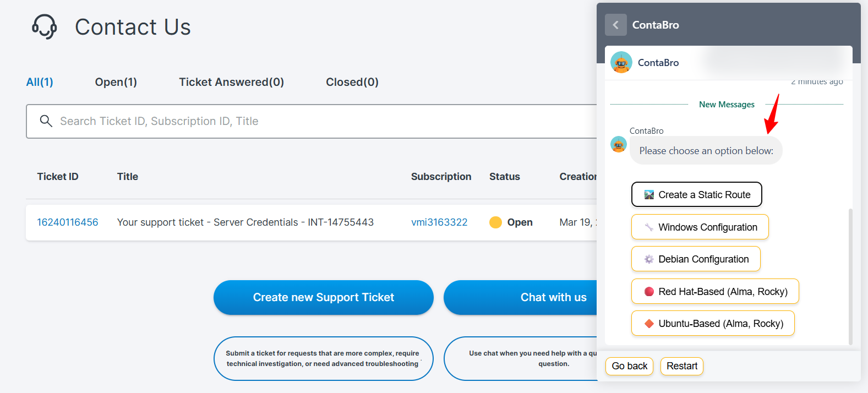Choose Create a Static Route option
This screenshot has width=868, height=393.
(x=697, y=195)
